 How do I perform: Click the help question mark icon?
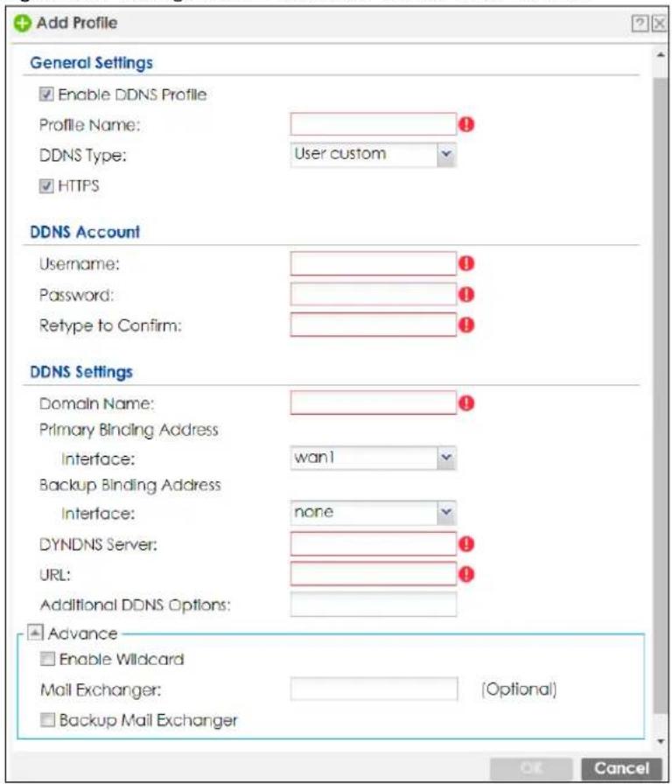[x=640, y=24]
